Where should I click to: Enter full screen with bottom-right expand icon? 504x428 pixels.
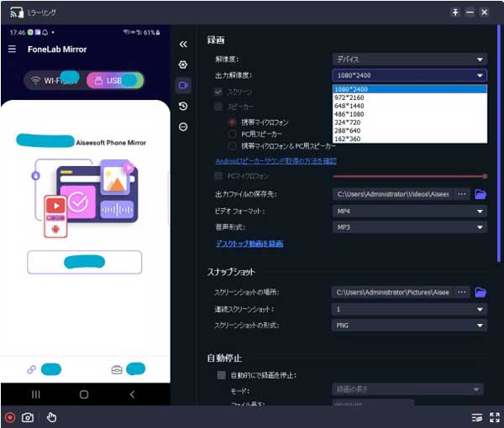pos(494,417)
